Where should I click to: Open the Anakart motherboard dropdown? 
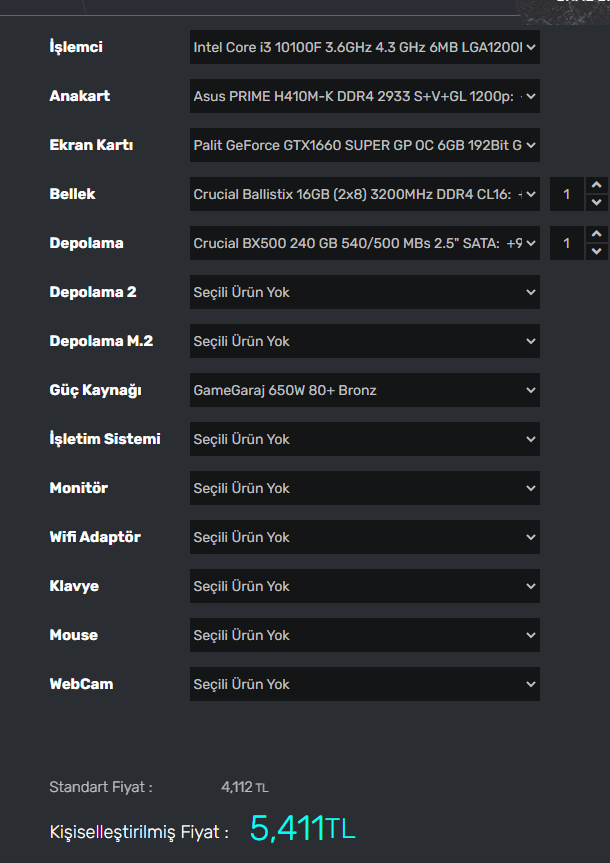pyautogui.click(x=364, y=96)
